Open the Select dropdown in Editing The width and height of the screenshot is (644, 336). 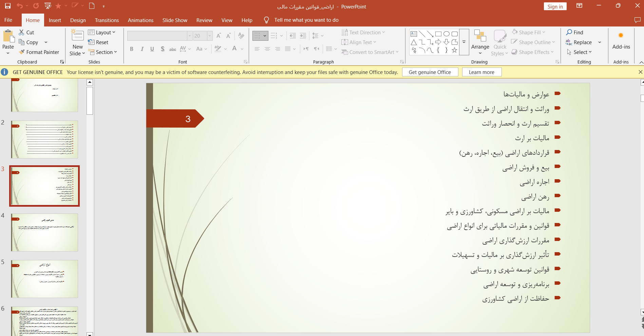(582, 52)
